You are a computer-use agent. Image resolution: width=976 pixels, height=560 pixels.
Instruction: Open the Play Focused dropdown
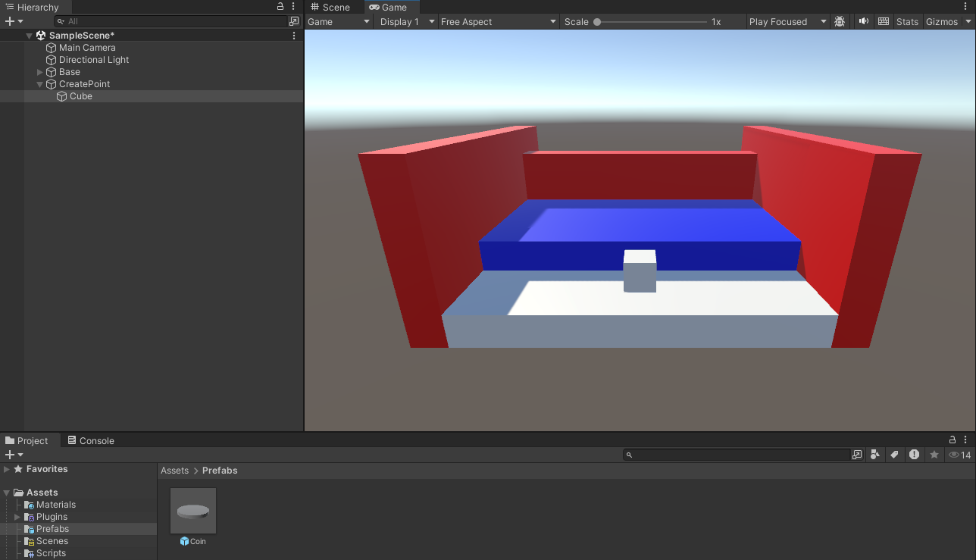(787, 21)
